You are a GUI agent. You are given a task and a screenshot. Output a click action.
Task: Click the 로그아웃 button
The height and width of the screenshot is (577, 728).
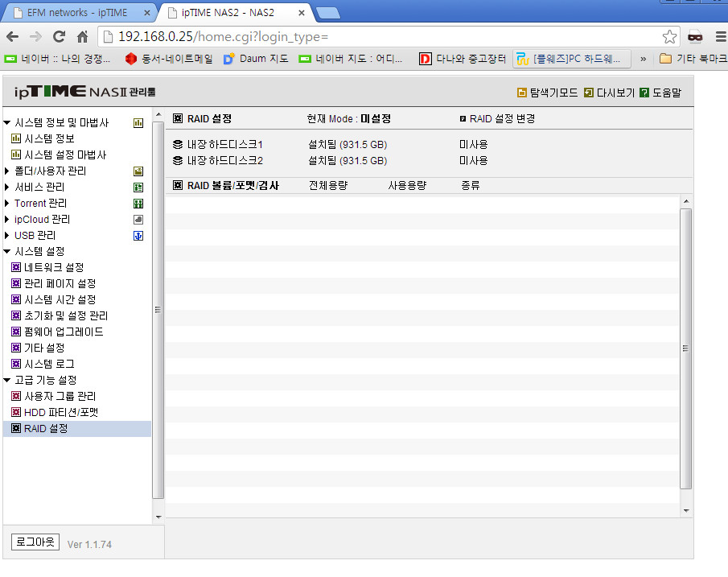point(35,542)
